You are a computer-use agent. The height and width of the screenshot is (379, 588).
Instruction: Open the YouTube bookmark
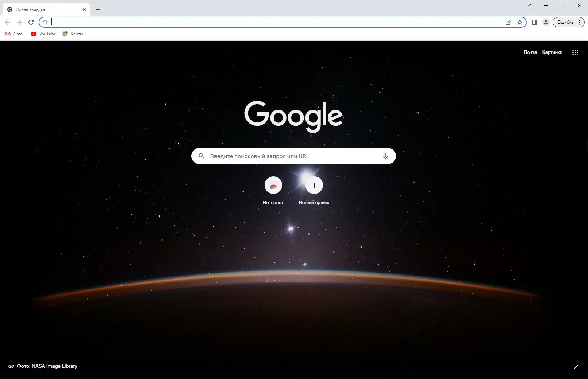coord(43,34)
